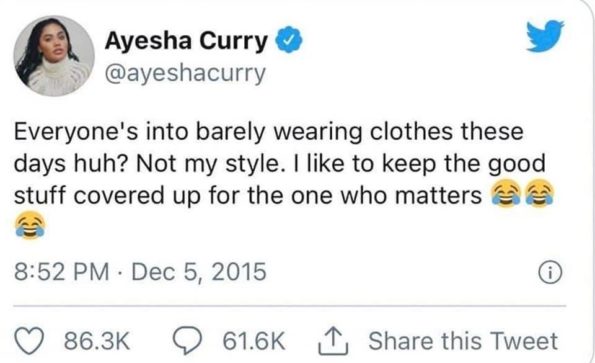Click the 86.3K likes count
Screen dimensions: 595x363
97,341
